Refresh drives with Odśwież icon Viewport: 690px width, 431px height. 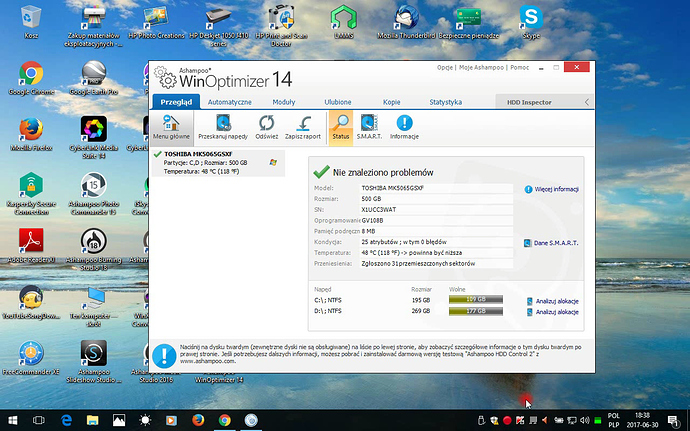pos(267,127)
